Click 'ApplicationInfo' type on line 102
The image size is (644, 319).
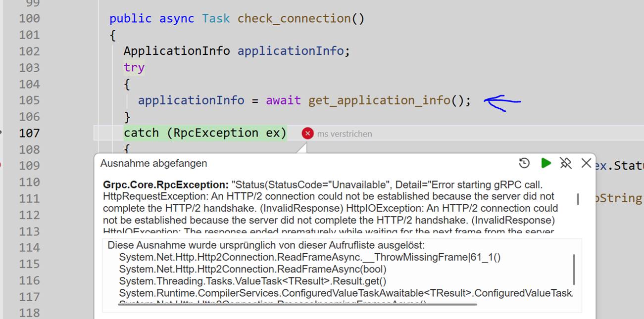pos(177,51)
